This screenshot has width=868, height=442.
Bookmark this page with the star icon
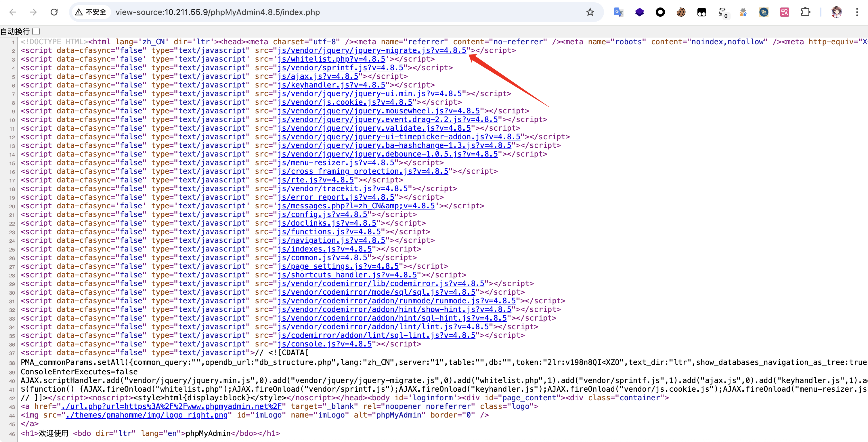pos(590,12)
